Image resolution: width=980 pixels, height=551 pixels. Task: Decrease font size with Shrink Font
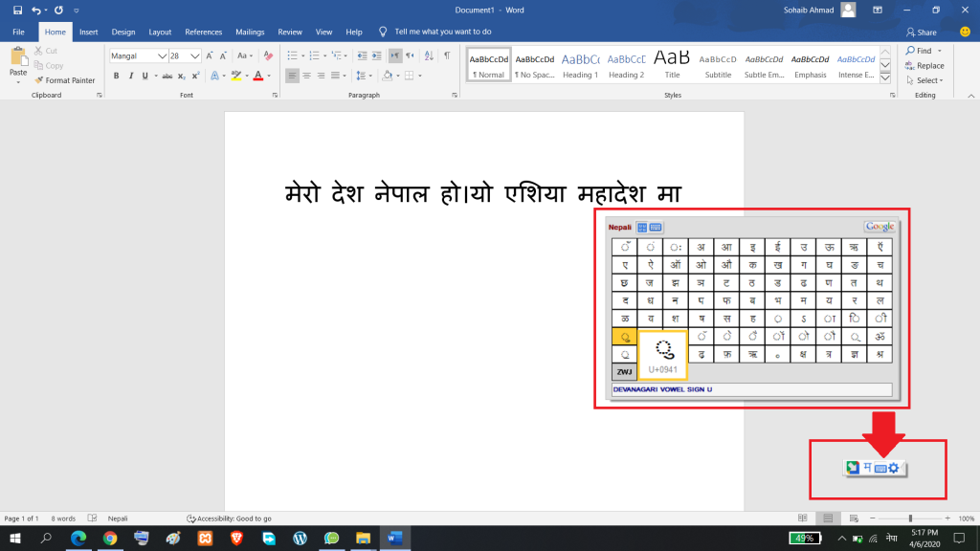pyautogui.click(x=223, y=55)
